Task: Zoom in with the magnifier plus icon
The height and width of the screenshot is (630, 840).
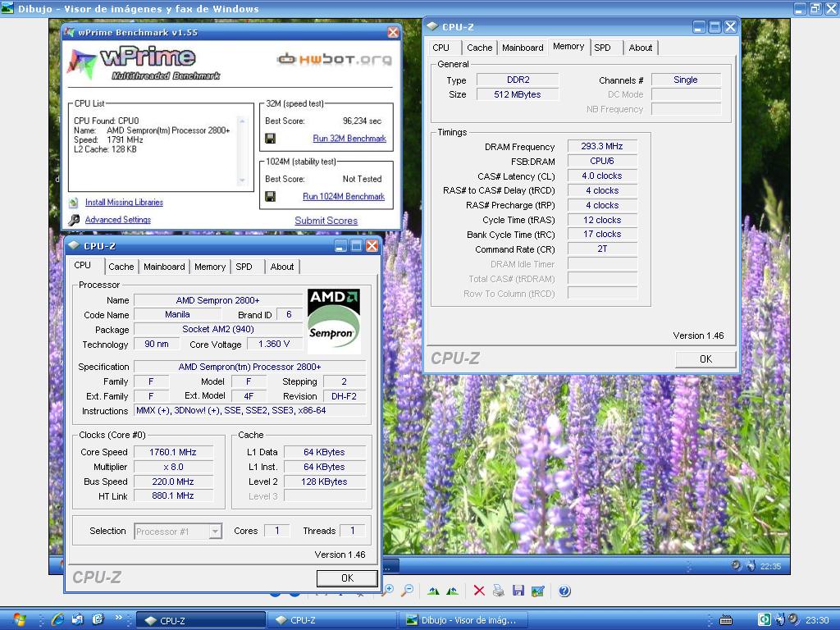Action: tap(388, 591)
